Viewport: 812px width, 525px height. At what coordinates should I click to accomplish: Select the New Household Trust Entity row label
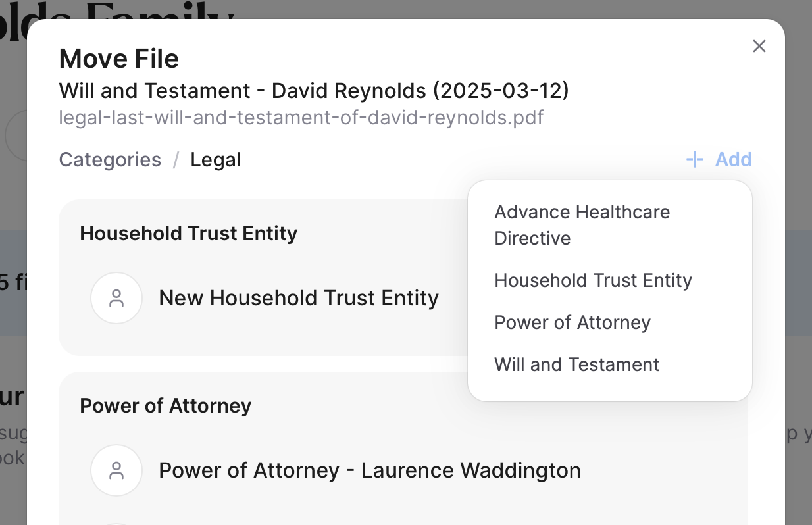(x=299, y=298)
